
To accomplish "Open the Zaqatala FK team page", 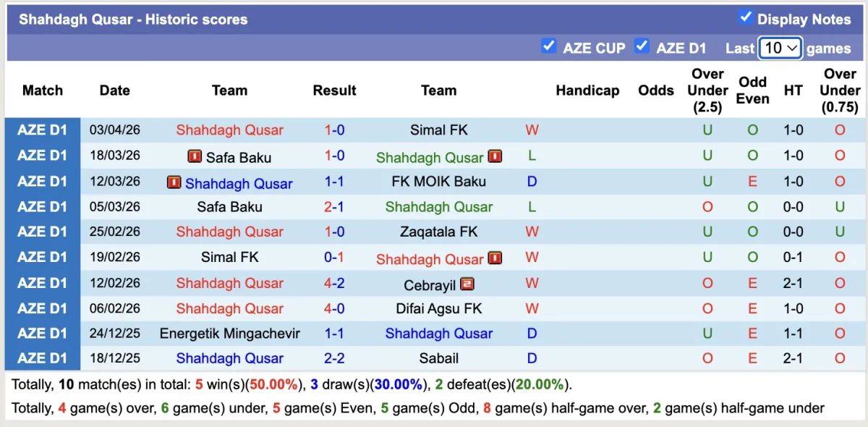I will pyautogui.click(x=438, y=232).
